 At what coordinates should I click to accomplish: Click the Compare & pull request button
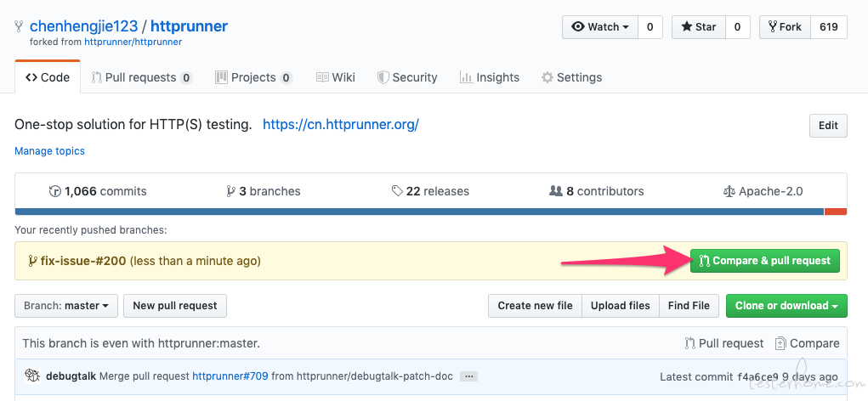(x=764, y=261)
